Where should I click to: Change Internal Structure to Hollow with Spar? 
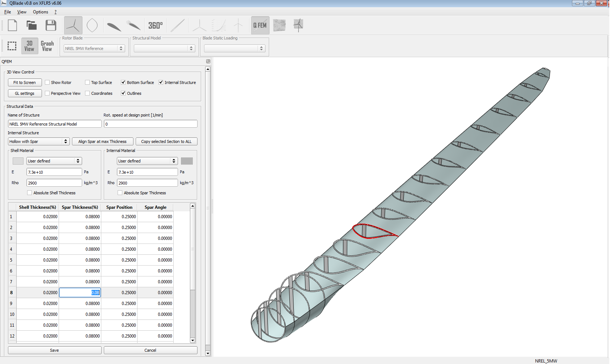[x=38, y=141]
